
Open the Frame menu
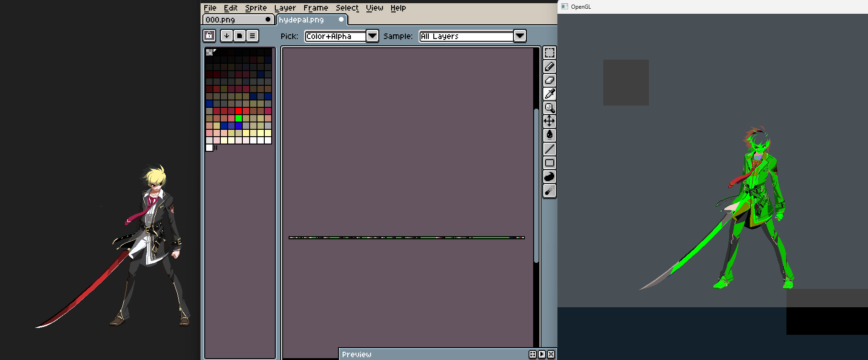(316, 8)
